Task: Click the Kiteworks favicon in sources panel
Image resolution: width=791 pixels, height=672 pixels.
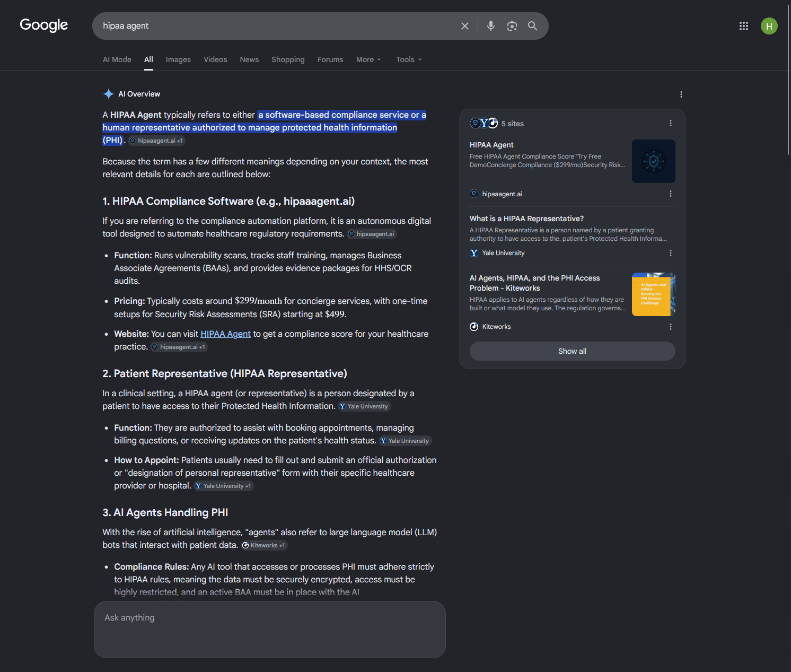Action: [x=474, y=327]
